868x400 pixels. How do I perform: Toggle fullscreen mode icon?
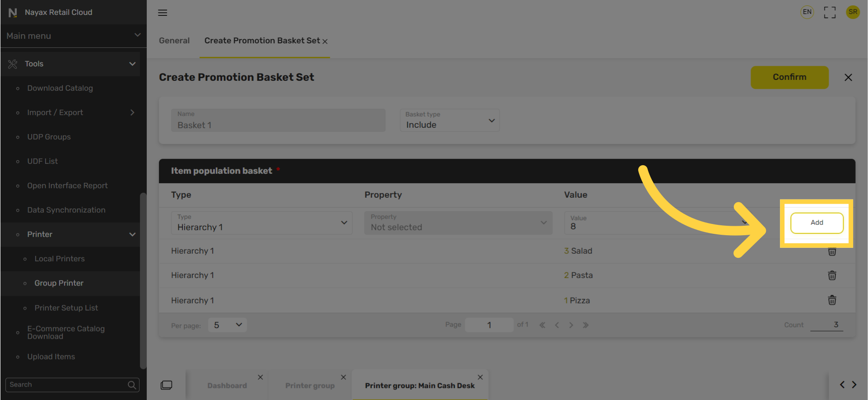pyautogui.click(x=830, y=12)
